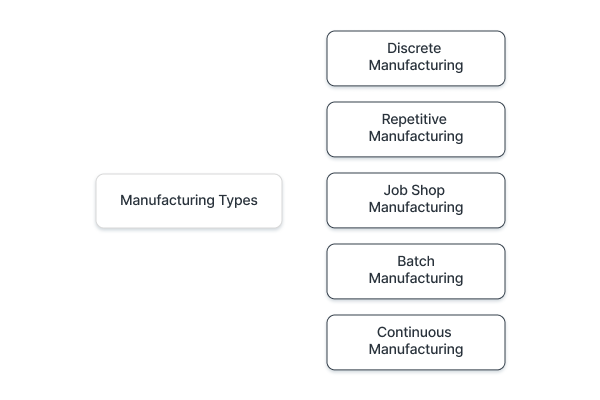Select the Batch Manufacturing box
Image resolution: width=600 pixels, height=400 pixels.
point(416,271)
